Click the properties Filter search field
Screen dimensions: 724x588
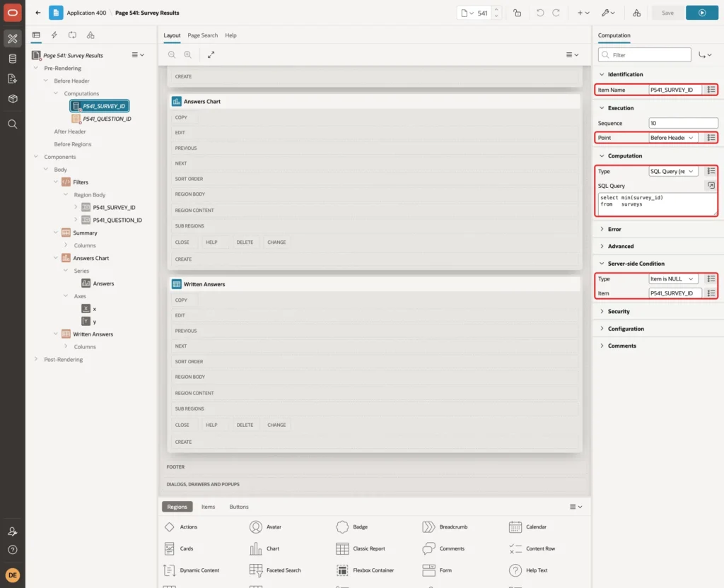[645, 55]
